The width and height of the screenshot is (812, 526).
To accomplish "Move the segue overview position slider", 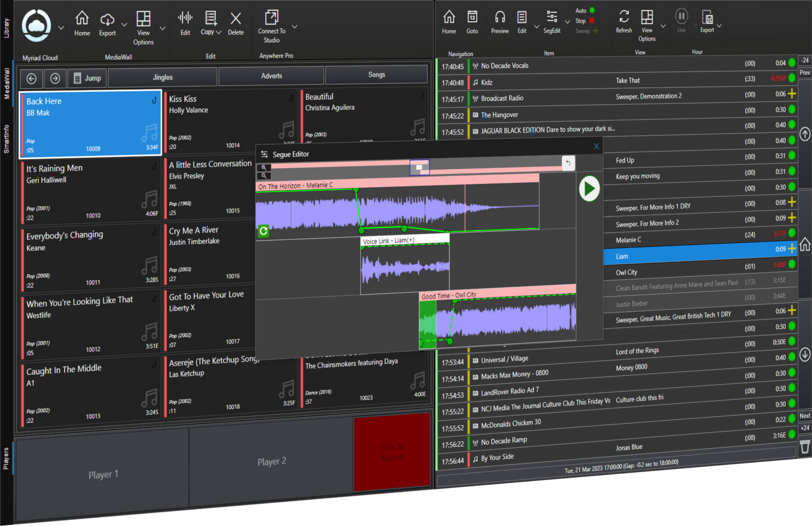I will pos(419,167).
